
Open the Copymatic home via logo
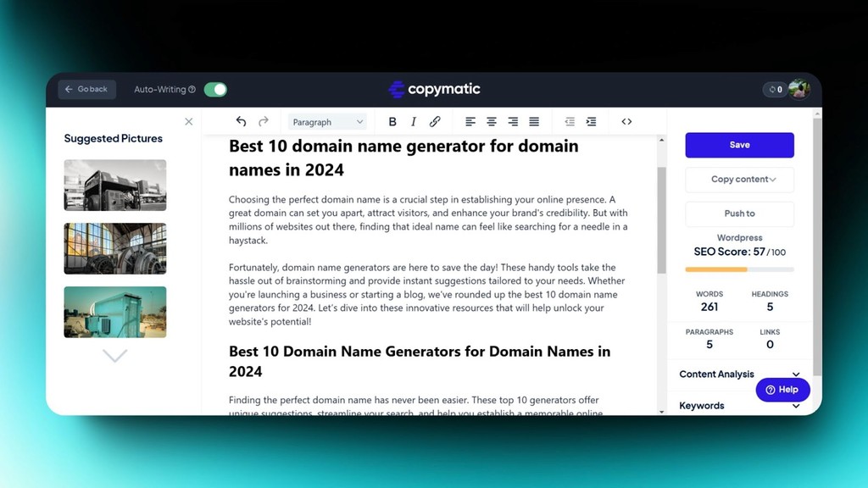point(434,89)
